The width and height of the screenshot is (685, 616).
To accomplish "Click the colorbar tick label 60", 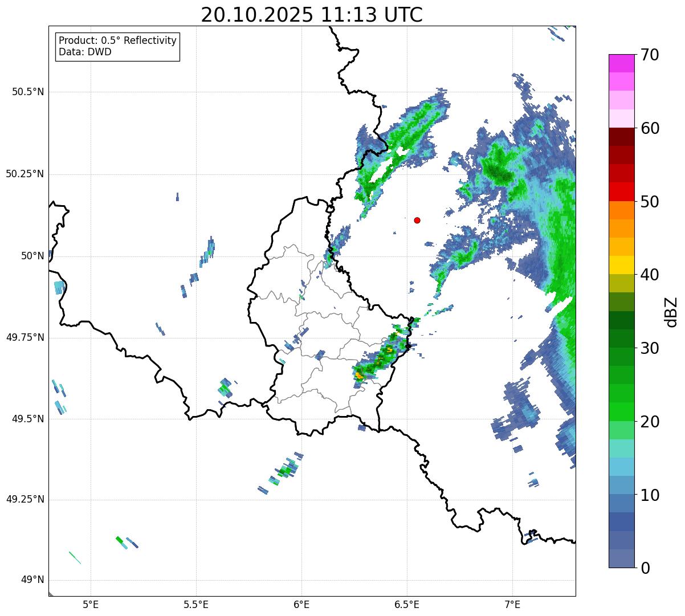I will point(650,128).
